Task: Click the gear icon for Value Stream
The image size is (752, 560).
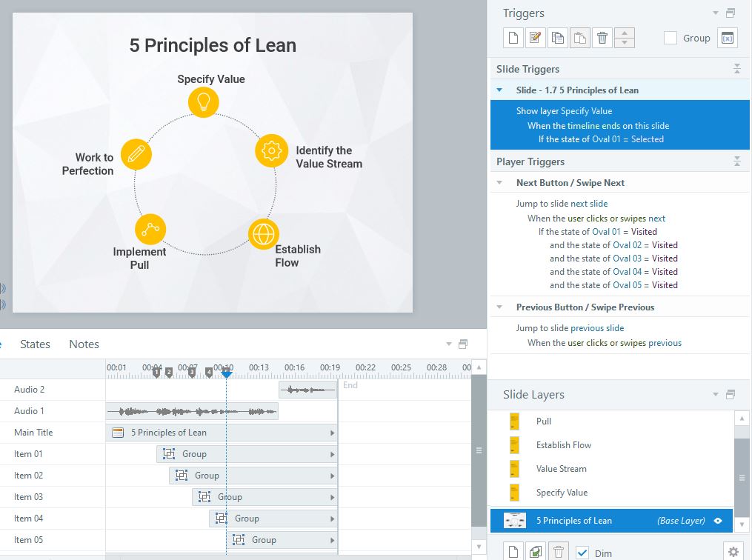Action: (x=271, y=150)
